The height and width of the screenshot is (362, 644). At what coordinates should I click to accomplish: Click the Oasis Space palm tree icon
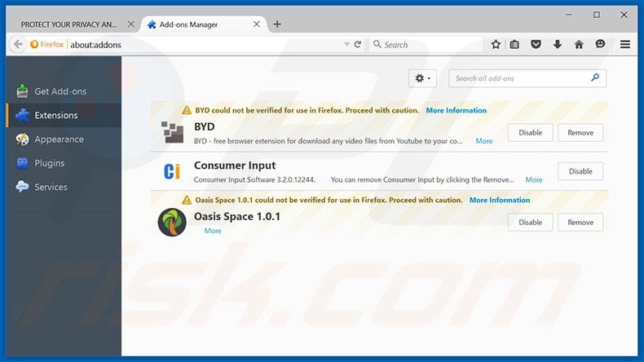coord(172,223)
